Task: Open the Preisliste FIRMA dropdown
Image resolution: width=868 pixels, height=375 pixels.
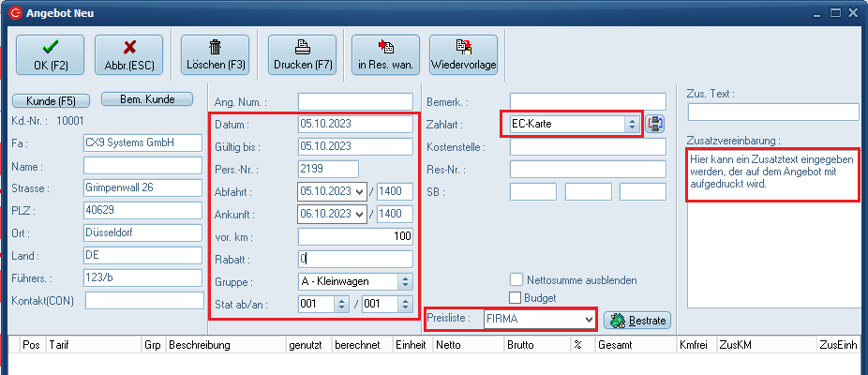Action: tap(588, 320)
